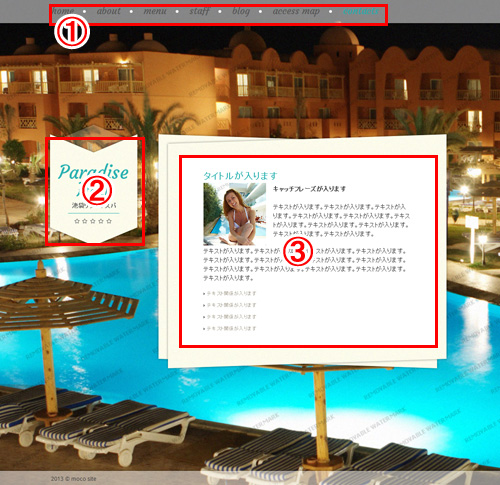This screenshot has width=500, height=485.
Task: Open the third bulleted text link
Action: tap(230, 317)
